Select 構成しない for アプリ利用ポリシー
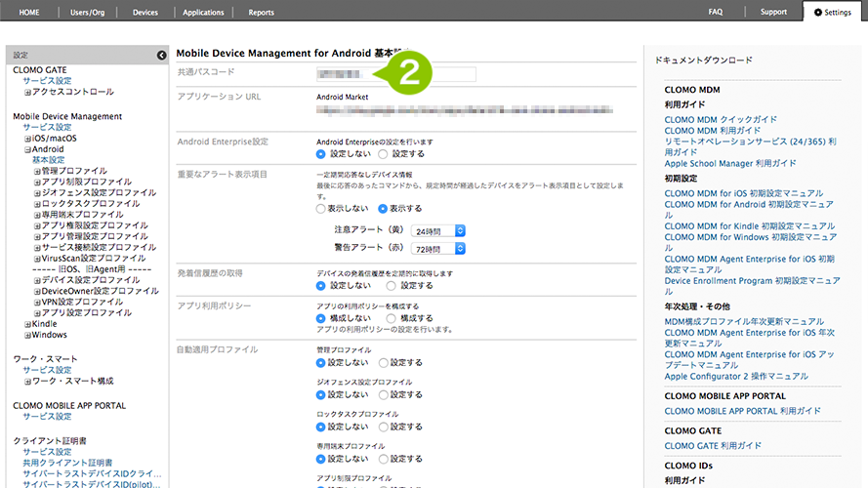 click(x=320, y=318)
